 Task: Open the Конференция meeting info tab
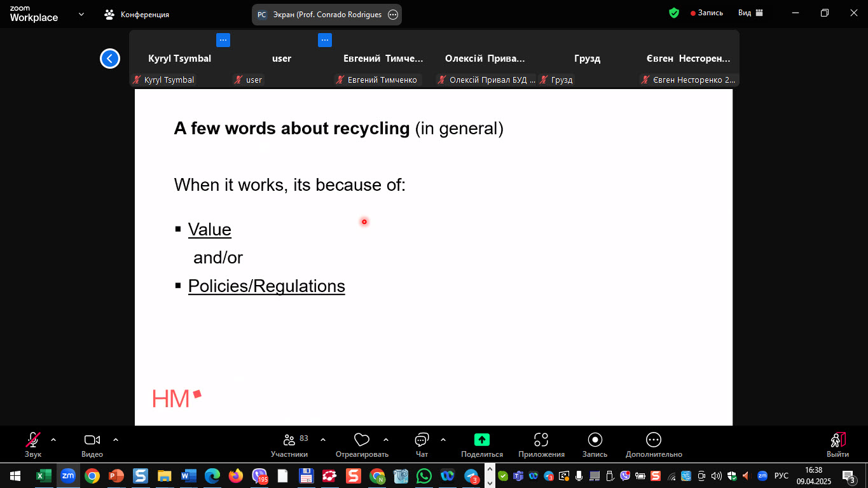click(x=137, y=14)
